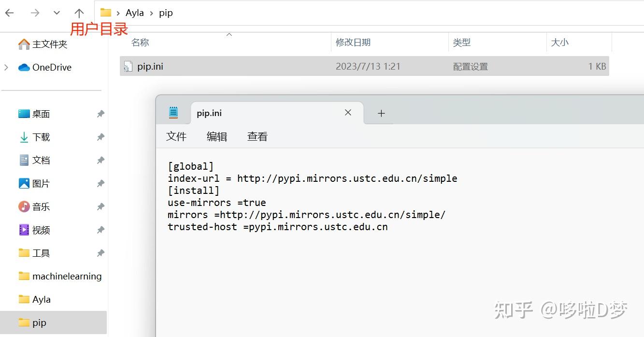Click the Notepad icon on the pip.ini tab

tap(174, 112)
